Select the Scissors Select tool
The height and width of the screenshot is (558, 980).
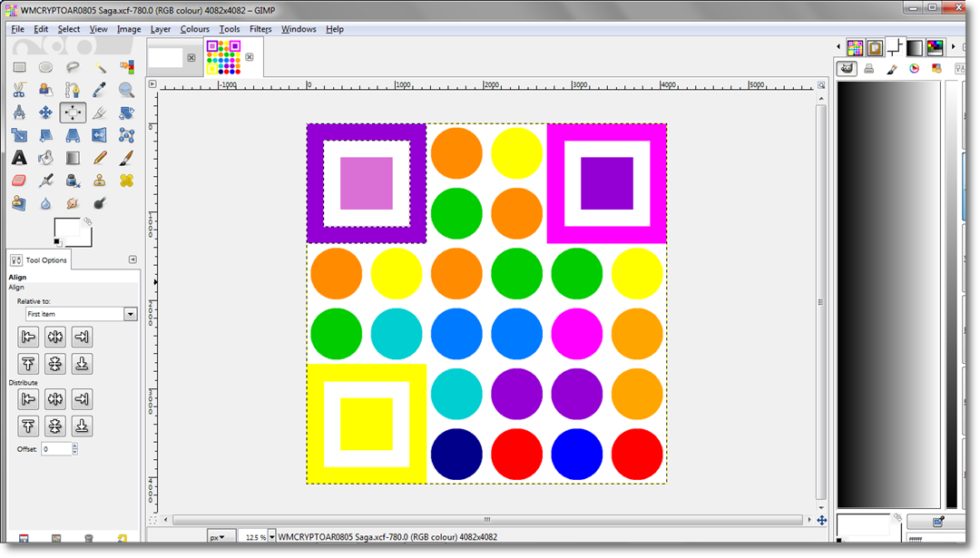19,90
